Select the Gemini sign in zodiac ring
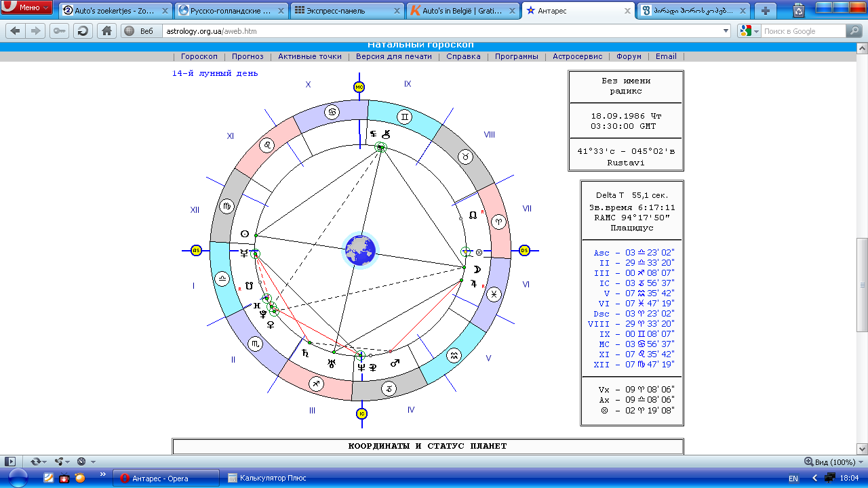Screen dimensions: 868x488 [405, 117]
